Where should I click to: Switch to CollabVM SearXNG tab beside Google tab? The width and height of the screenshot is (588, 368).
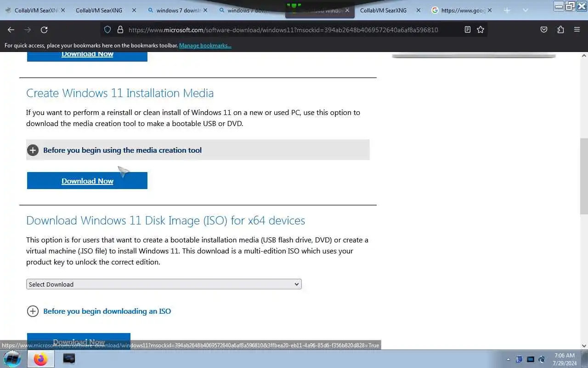(x=389, y=10)
